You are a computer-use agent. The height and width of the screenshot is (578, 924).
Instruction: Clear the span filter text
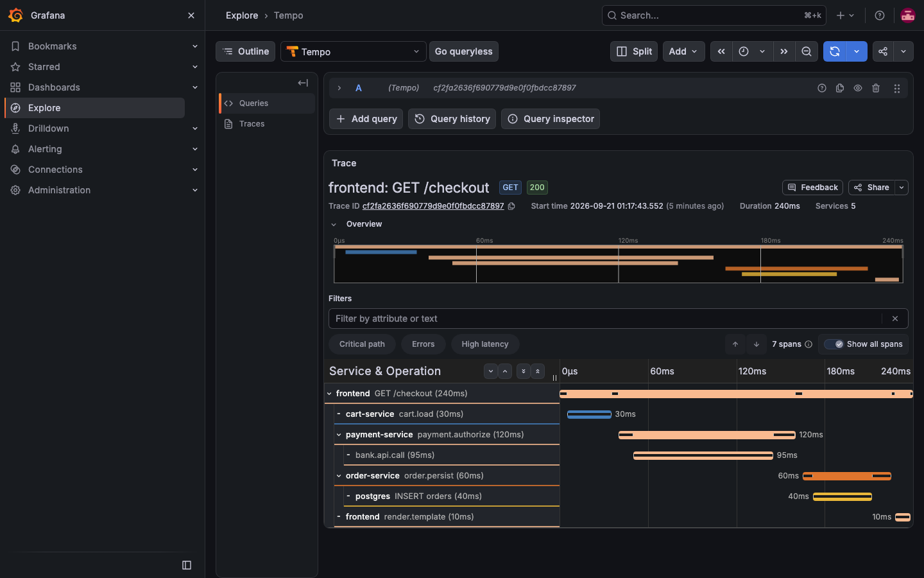(895, 319)
